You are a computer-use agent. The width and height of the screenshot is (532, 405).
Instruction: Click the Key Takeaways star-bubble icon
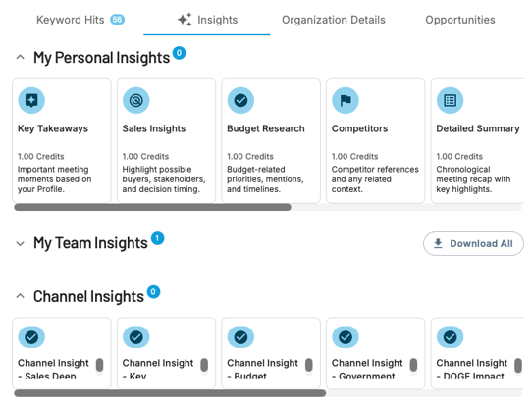tap(31, 100)
